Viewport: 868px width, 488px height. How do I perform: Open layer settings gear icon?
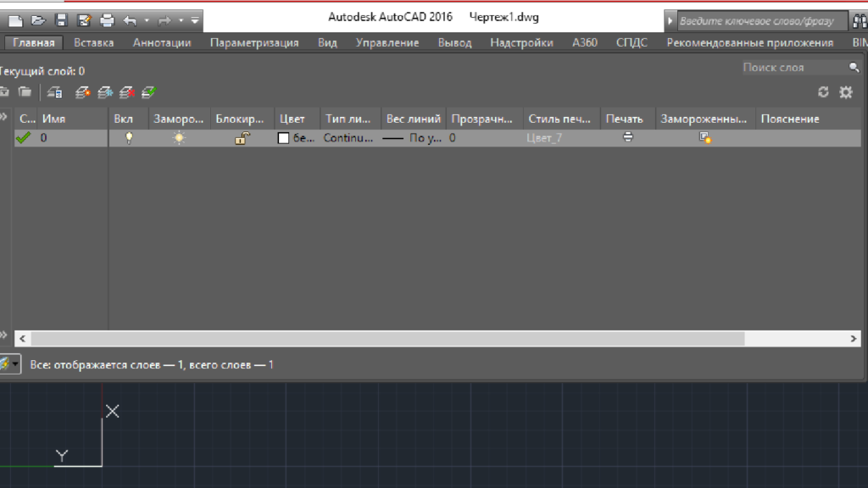click(x=845, y=92)
